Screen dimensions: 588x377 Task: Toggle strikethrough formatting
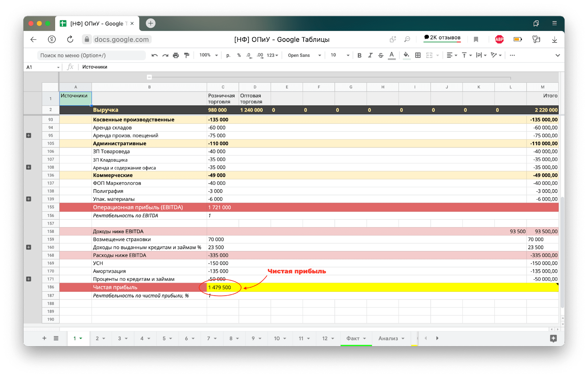[x=381, y=55]
